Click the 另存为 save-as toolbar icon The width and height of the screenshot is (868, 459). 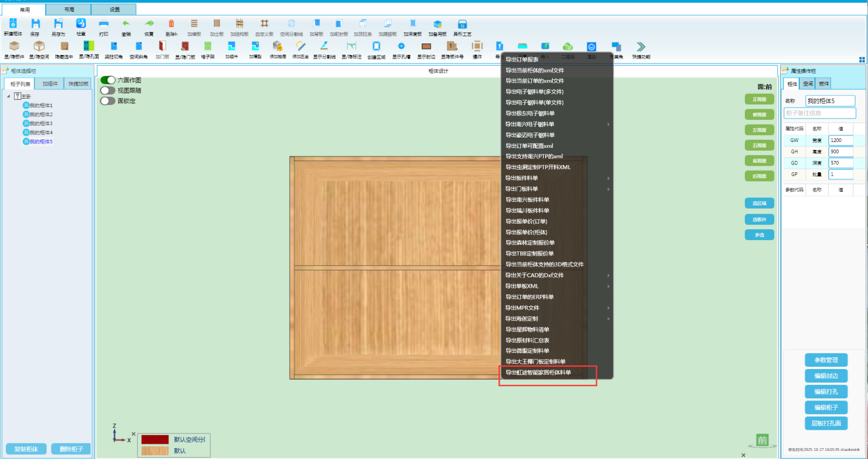(58, 24)
